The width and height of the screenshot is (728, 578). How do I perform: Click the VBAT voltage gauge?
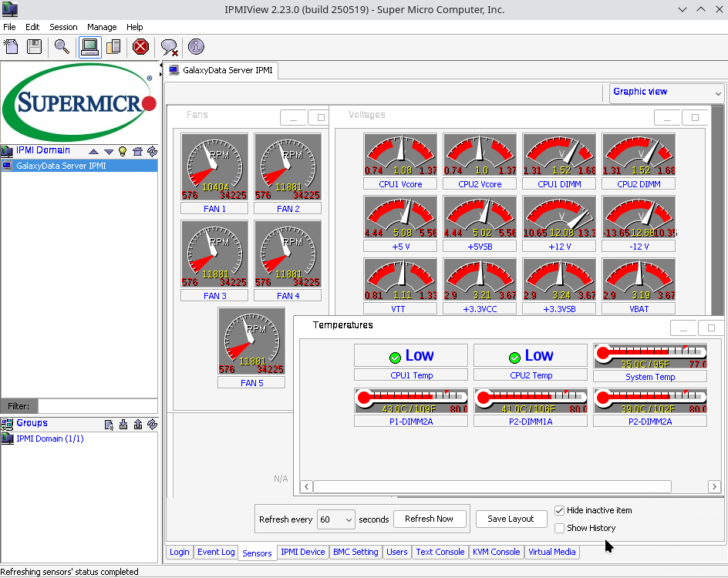click(639, 280)
